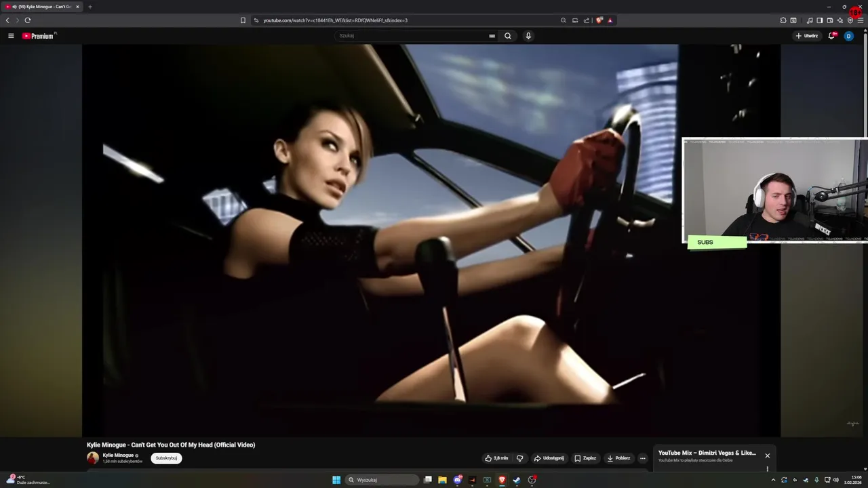This screenshot has height=488, width=868.
Task: Share this page via address bar share icon
Action: pyautogui.click(x=587, y=20)
